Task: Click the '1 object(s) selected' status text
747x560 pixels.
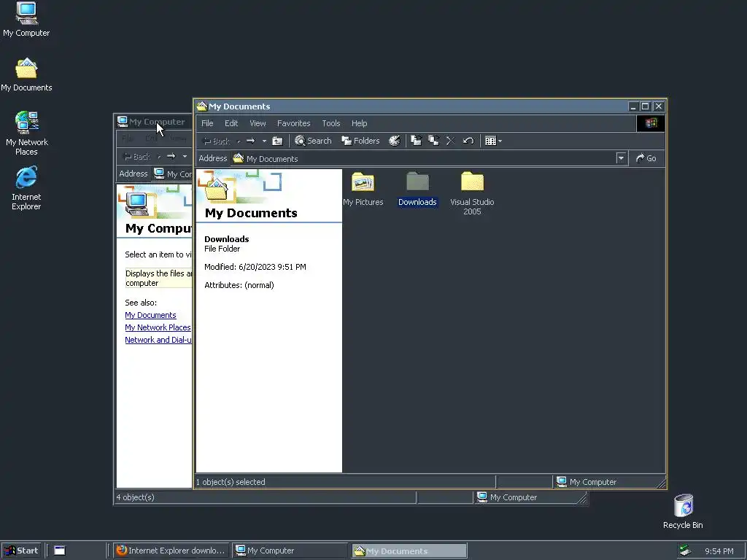Action: click(231, 482)
